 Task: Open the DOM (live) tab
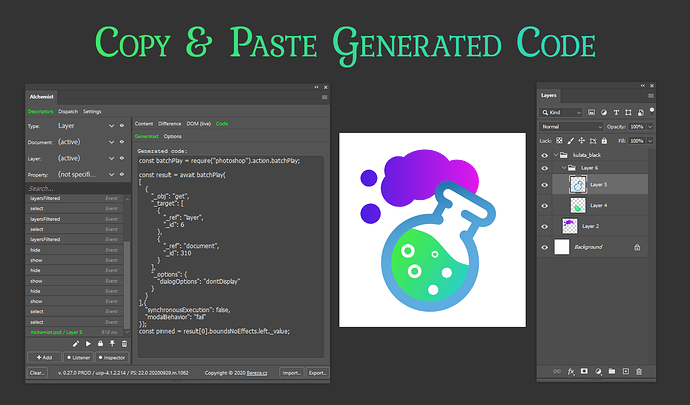(x=198, y=124)
